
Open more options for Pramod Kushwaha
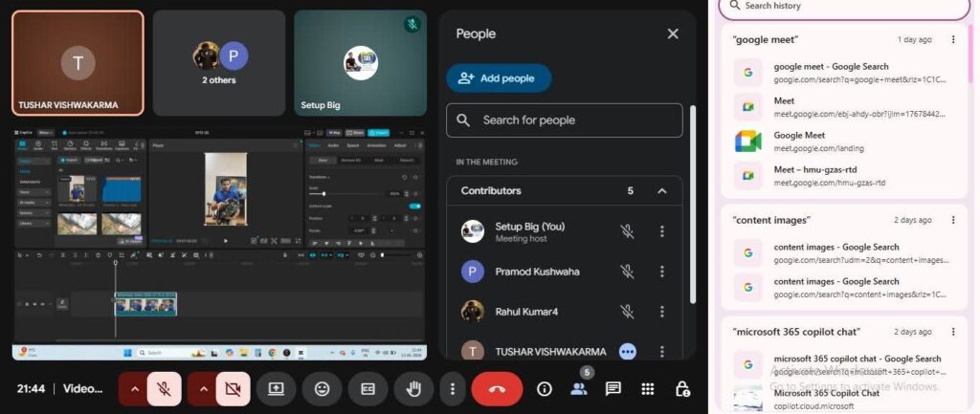click(661, 272)
